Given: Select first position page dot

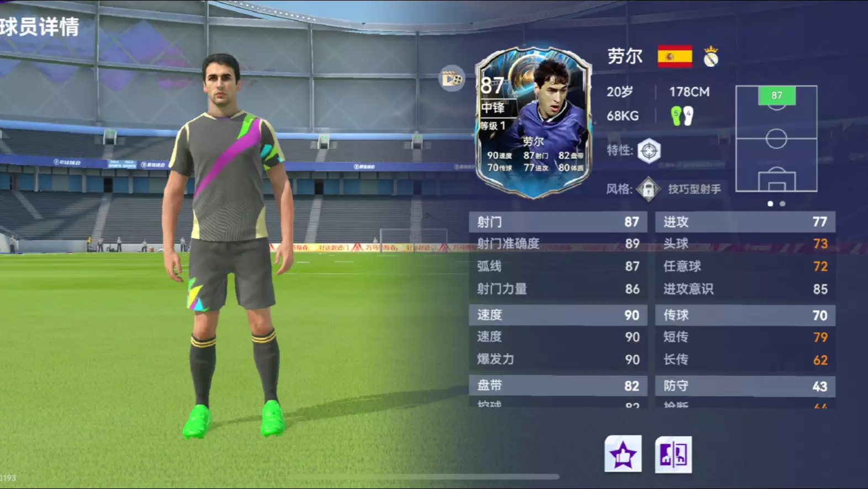Looking at the screenshot, I should point(770,204).
